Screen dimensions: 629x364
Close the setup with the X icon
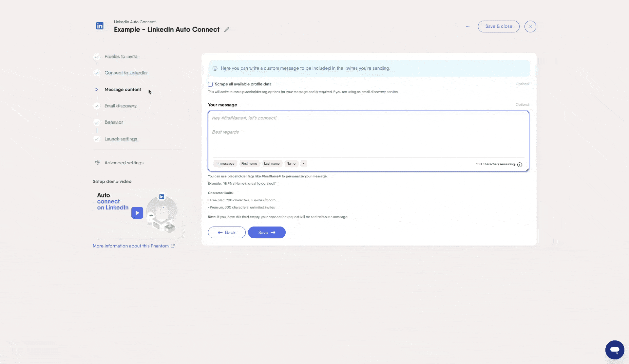click(x=530, y=27)
